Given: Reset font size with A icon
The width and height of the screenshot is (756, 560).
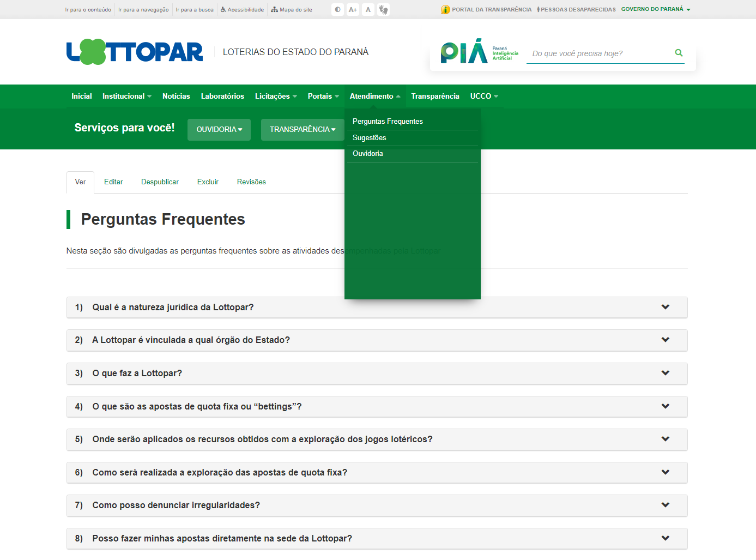Looking at the screenshot, I should click(368, 9).
